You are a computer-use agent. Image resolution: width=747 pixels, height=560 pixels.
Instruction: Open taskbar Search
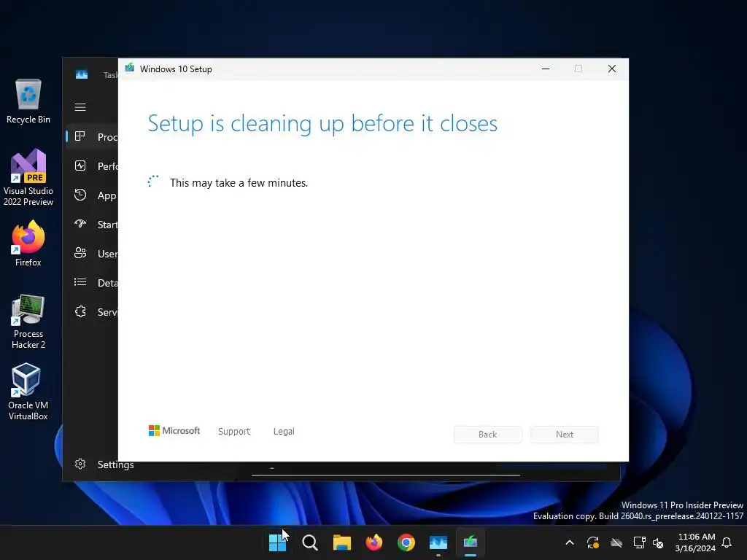[x=309, y=542]
